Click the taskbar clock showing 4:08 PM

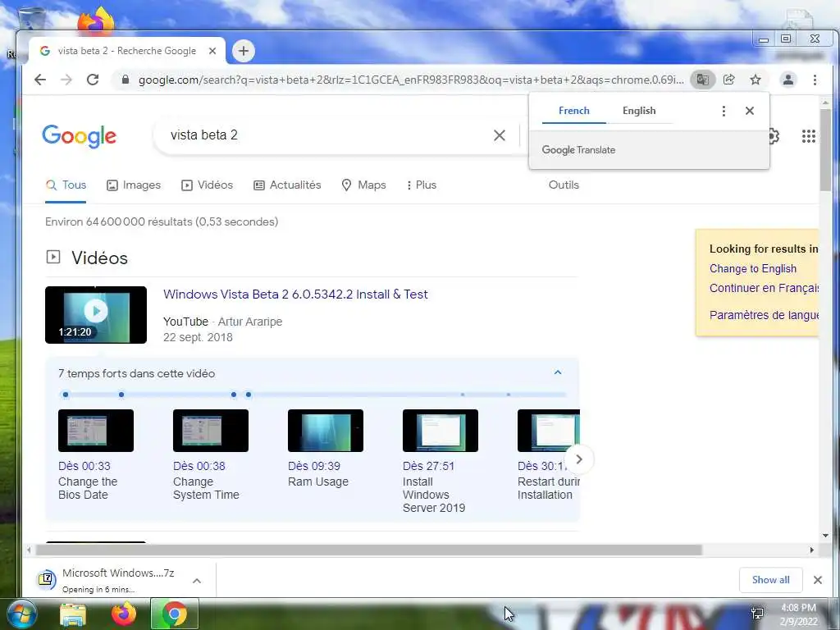click(798, 614)
